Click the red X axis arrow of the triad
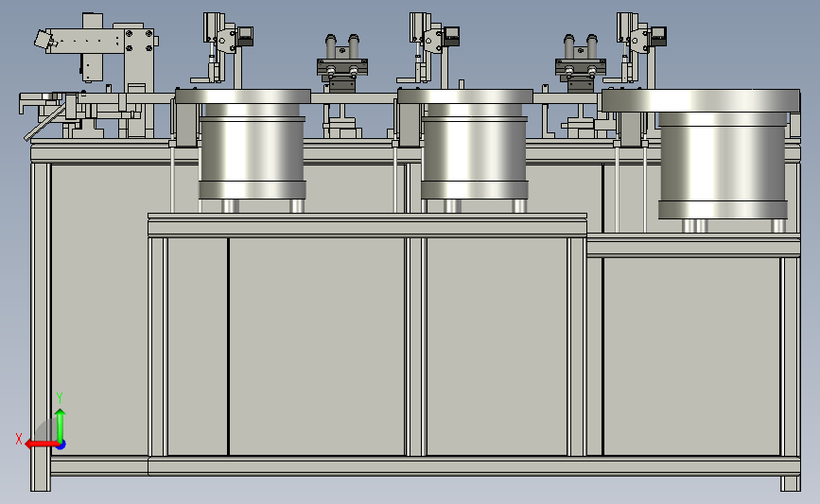This screenshot has width=820, height=504. (x=41, y=444)
